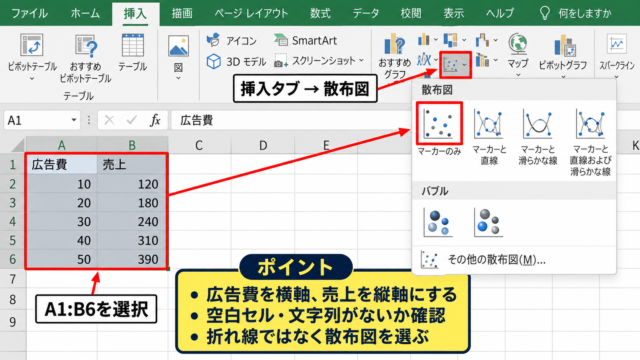Screen dimensions: 640x360
Task: Select cell containing 310
Action: click(132, 240)
